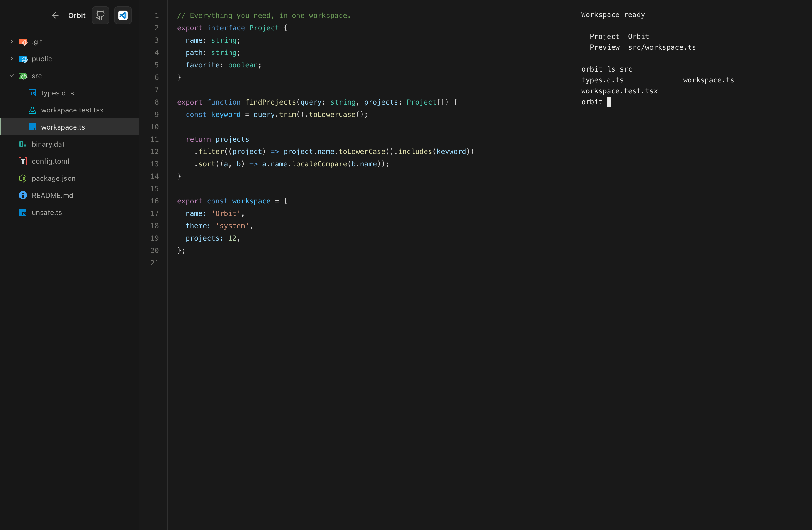This screenshot has width=812, height=530.
Task: Expand the .git folder chevron
Action: (11, 42)
